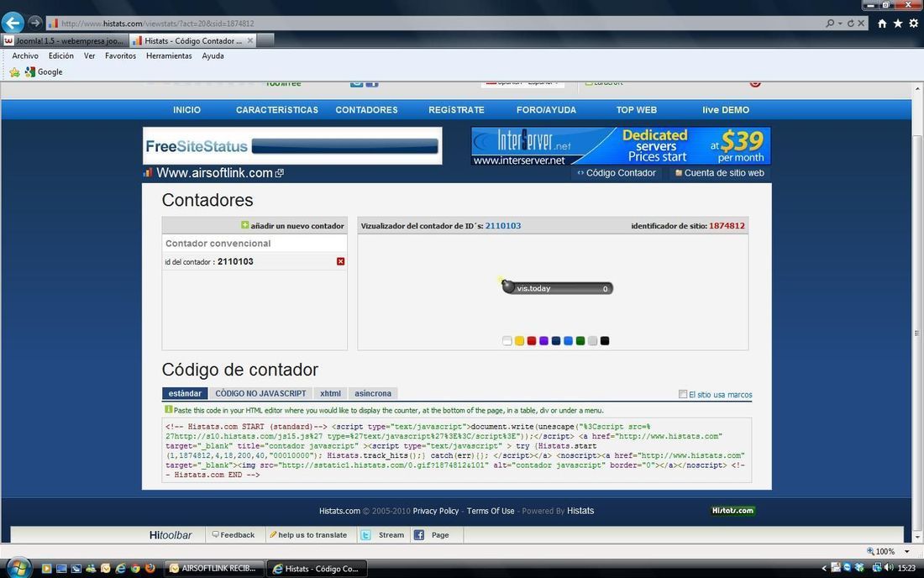Pick the purple counter color swatch
Screen dimensions: 924x578
coord(544,340)
